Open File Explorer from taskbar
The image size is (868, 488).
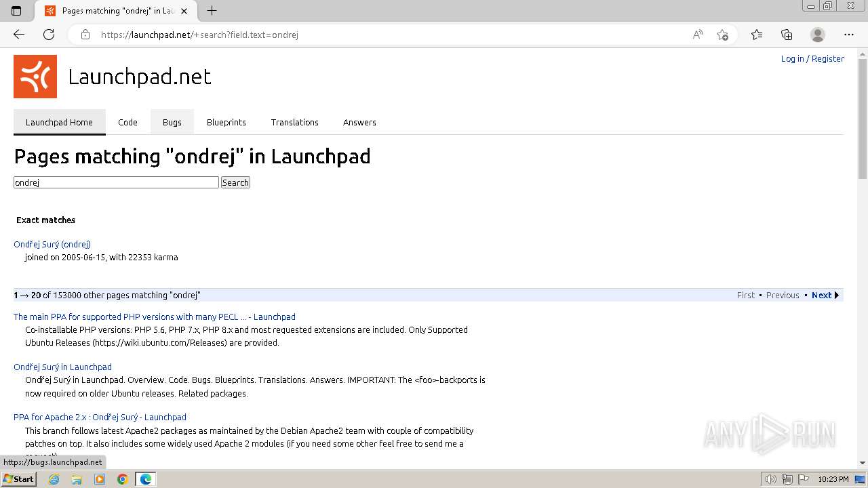[77, 479]
